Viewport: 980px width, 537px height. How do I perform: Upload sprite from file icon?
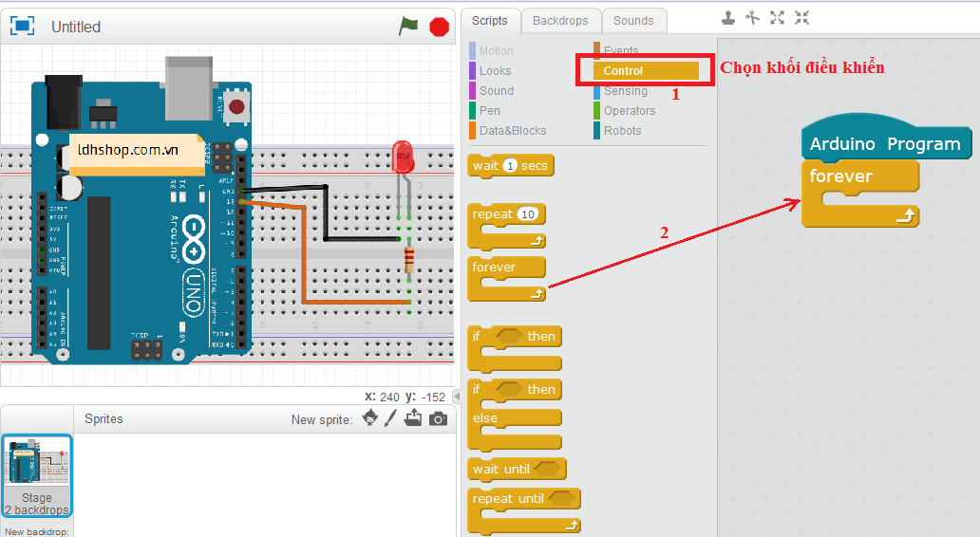tap(413, 419)
